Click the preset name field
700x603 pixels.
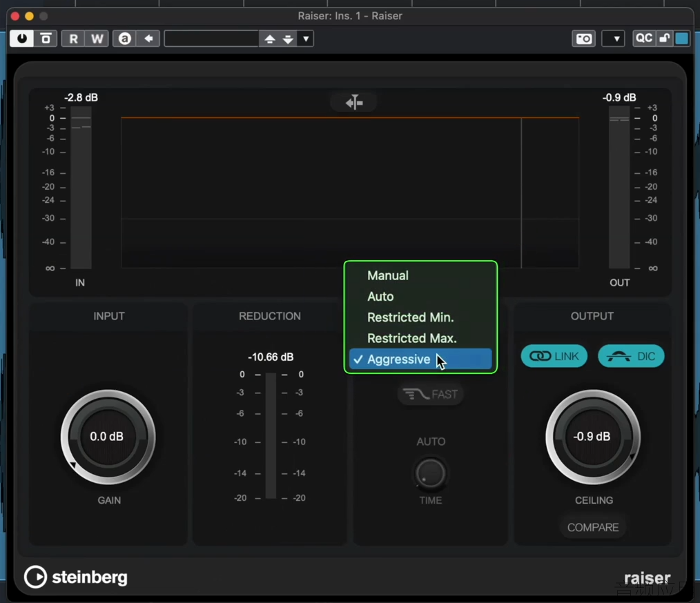(x=212, y=39)
